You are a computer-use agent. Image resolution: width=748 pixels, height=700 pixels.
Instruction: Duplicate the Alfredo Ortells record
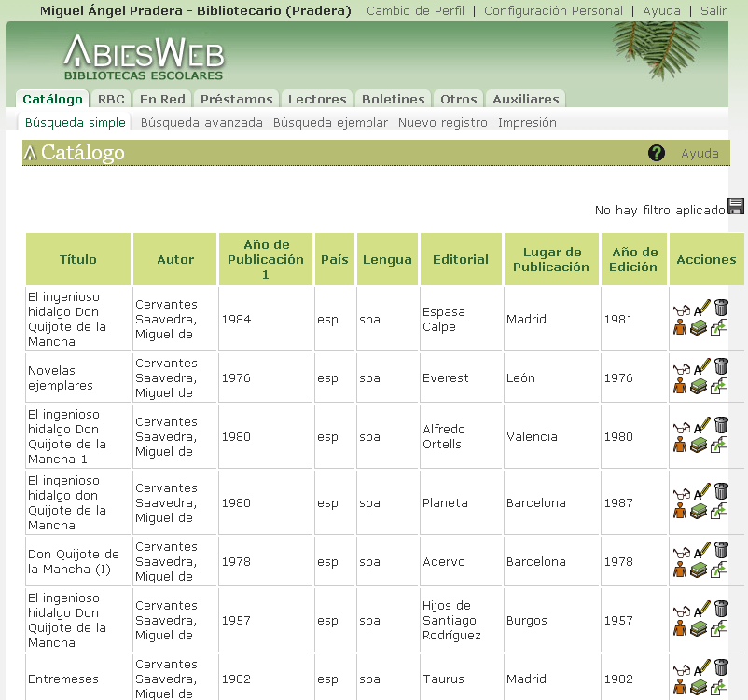point(719,445)
